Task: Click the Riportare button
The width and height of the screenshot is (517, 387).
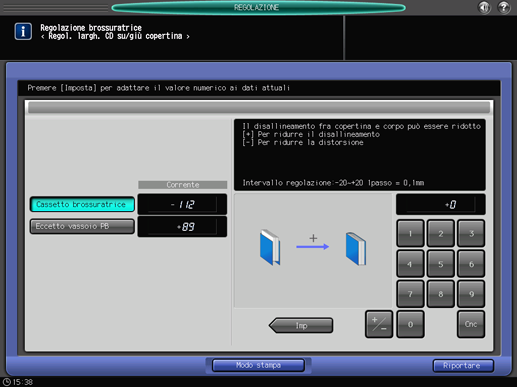Action: (463, 366)
